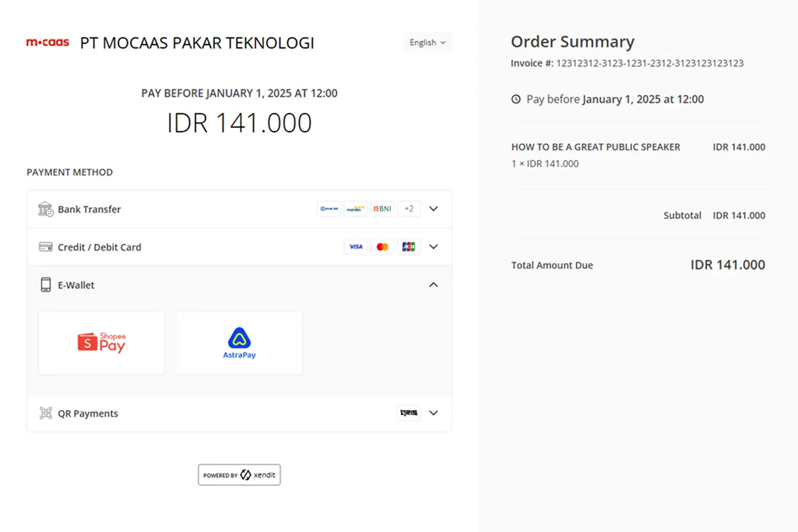The height and width of the screenshot is (532, 798).
Task: Click the Total Amount Due value
Action: pos(728,264)
